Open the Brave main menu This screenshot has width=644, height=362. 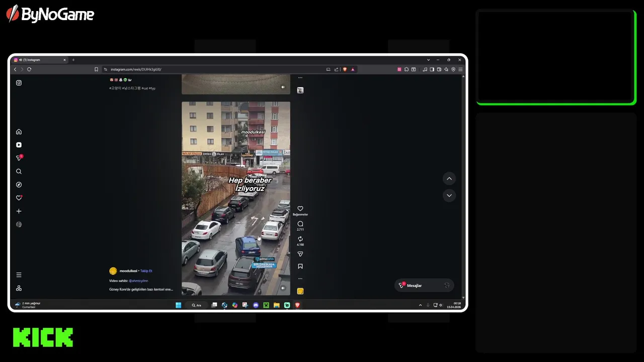click(x=460, y=69)
